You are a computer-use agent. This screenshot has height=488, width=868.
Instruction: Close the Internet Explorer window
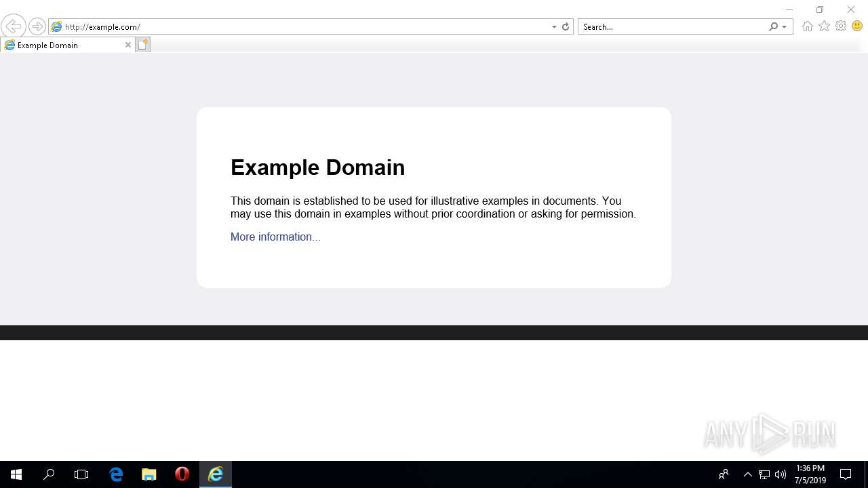[x=851, y=9]
